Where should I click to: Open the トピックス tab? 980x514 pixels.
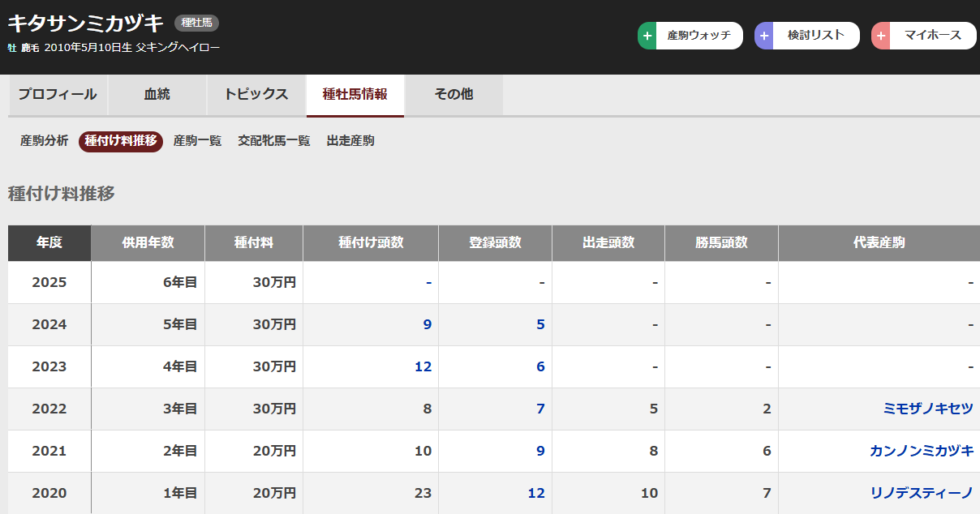coord(256,95)
